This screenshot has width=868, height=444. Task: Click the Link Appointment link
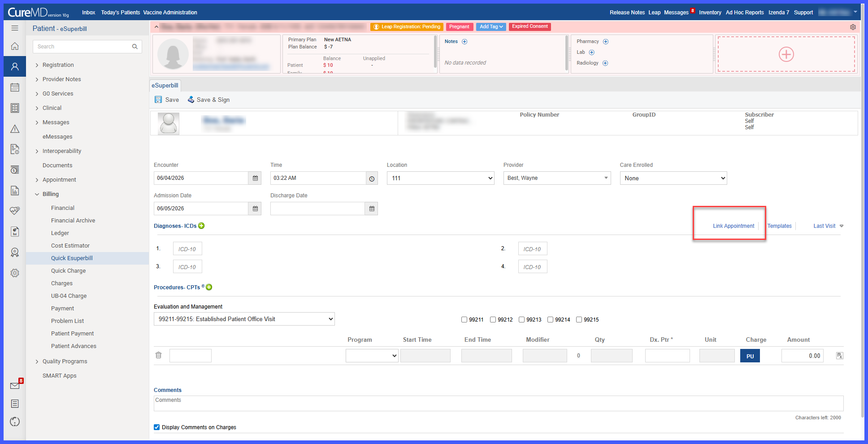tap(733, 226)
